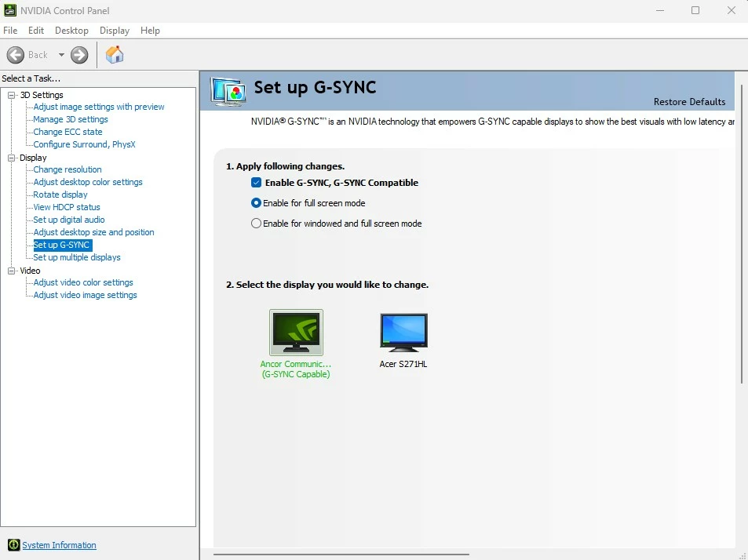This screenshot has height=560, width=748.
Task: Open Adjust video image settings
Action: click(85, 295)
